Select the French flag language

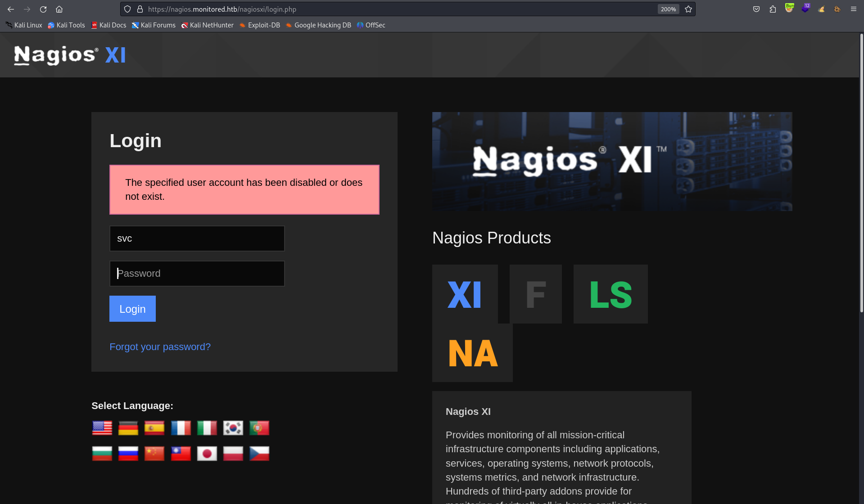[x=181, y=428]
